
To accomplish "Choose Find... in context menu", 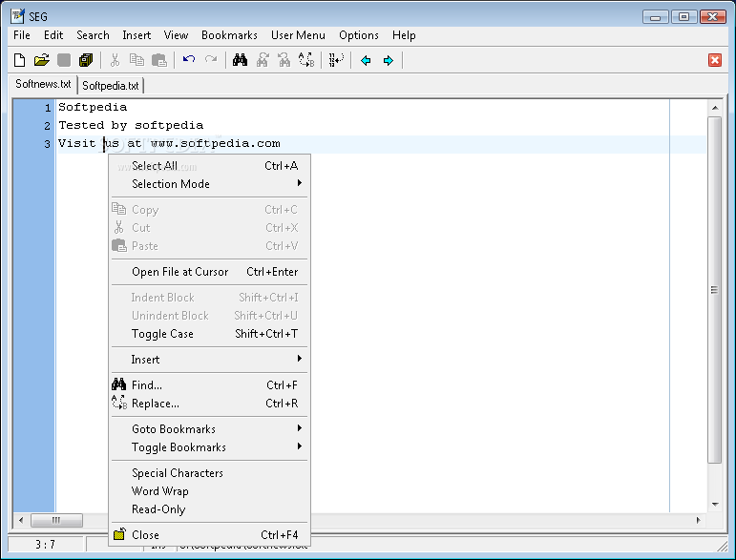I will tap(209, 385).
